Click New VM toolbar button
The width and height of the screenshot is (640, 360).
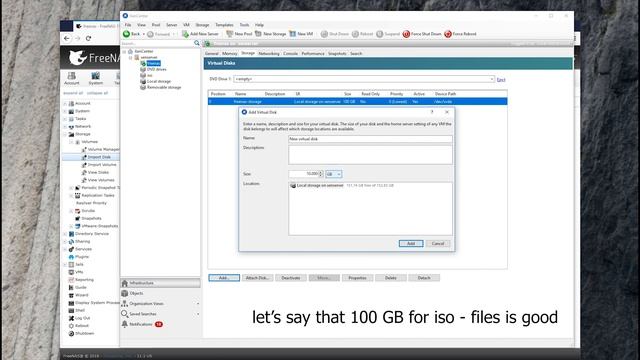coord(301,34)
